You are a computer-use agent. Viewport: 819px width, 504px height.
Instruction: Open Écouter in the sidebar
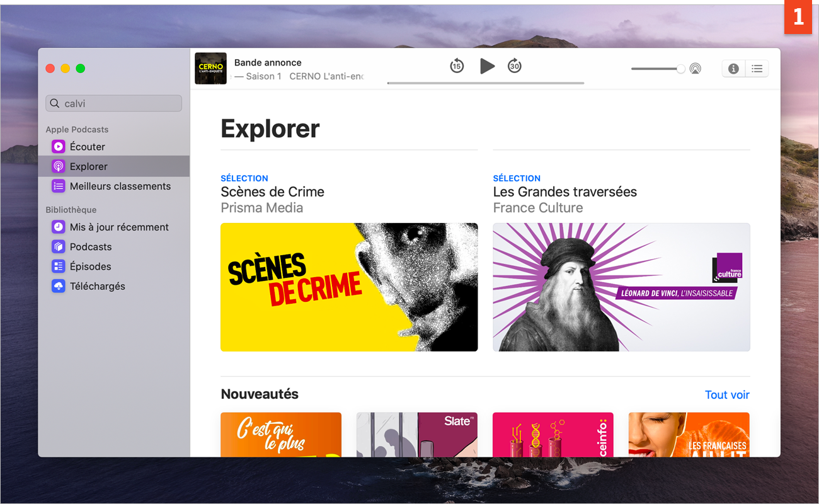pos(88,147)
